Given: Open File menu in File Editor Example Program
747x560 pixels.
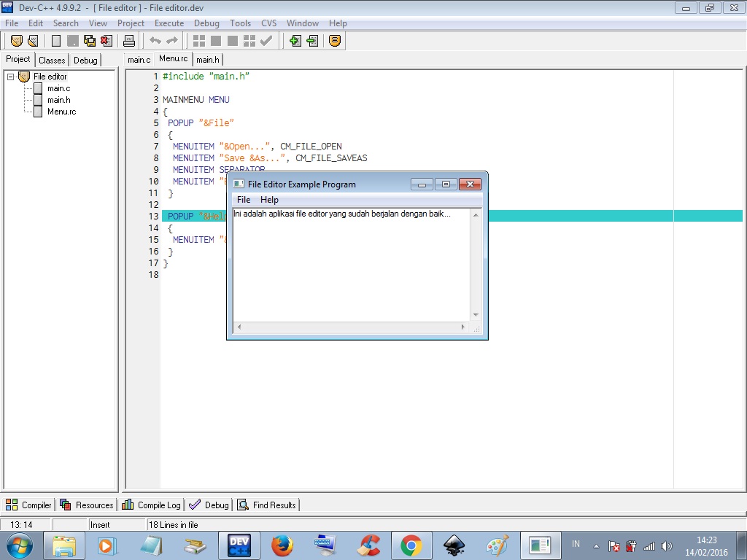Looking at the screenshot, I should (x=244, y=200).
